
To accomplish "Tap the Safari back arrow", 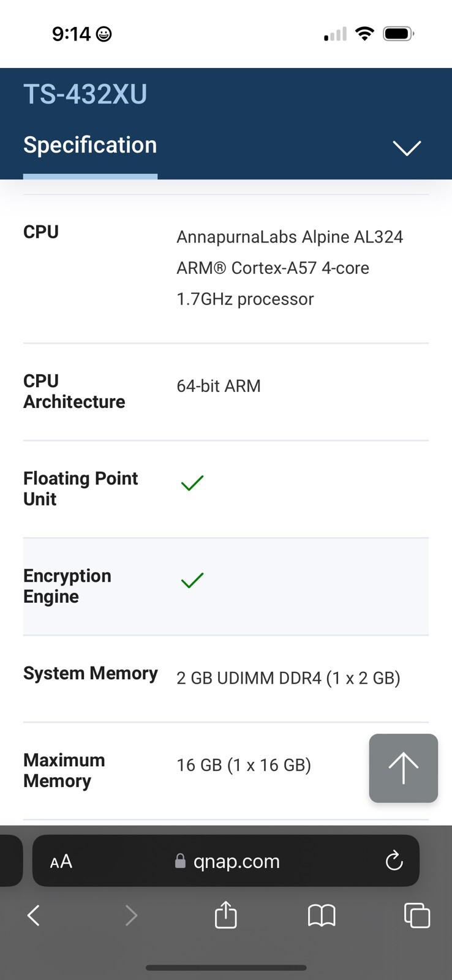I will 34,916.
